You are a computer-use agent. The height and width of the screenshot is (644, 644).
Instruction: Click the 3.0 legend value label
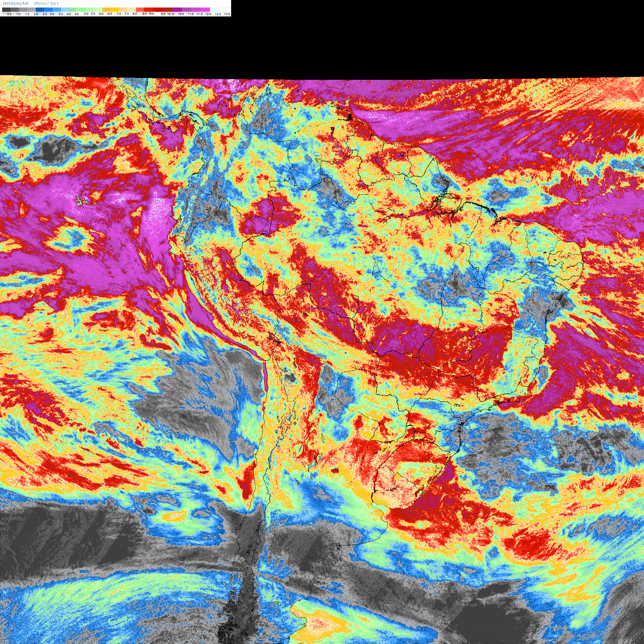pyautogui.click(x=52, y=14)
